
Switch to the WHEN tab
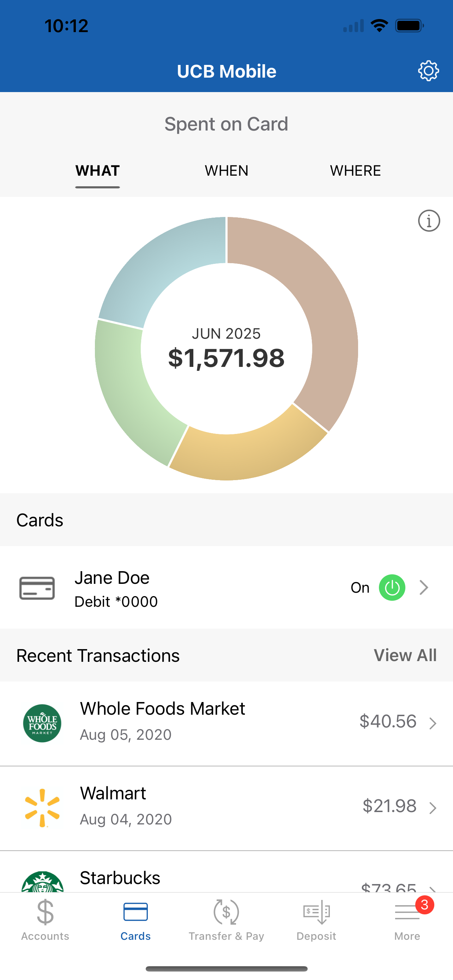[x=226, y=171]
